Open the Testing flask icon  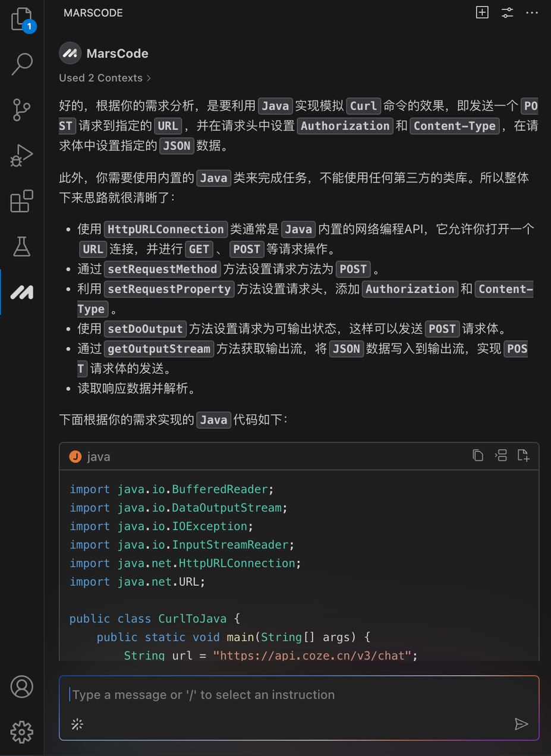pos(22,246)
